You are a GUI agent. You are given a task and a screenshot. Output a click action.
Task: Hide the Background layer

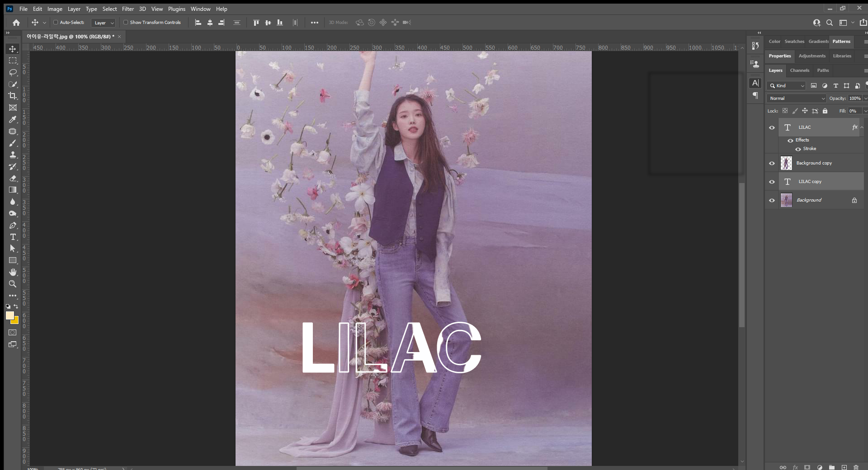[x=772, y=200]
